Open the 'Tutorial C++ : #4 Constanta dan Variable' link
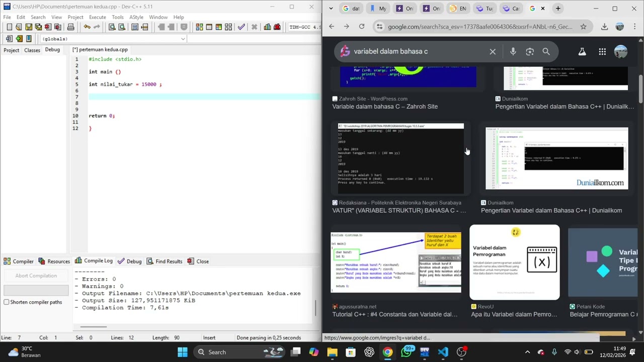The width and height of the screenshot is (644, 362). click(395, 314)
